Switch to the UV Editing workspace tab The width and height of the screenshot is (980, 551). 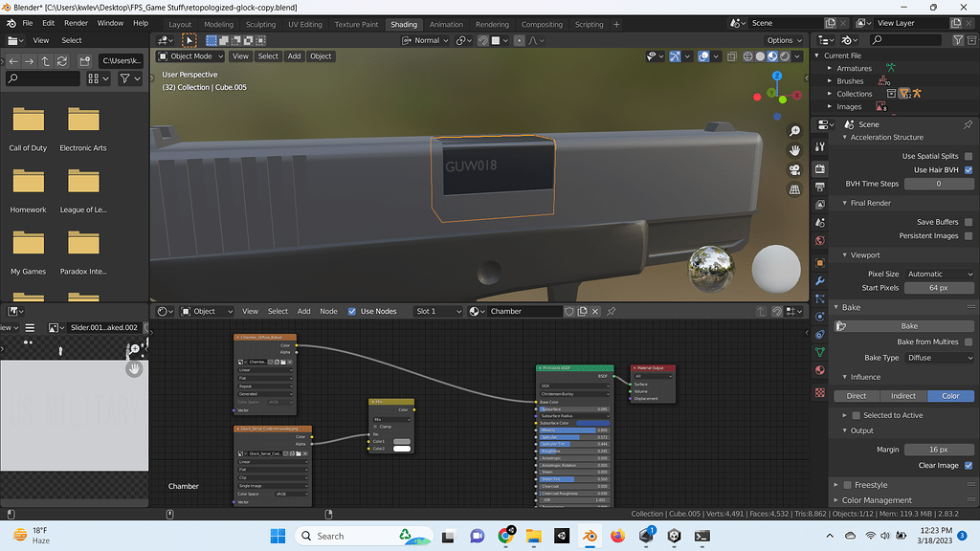point(305,24)
